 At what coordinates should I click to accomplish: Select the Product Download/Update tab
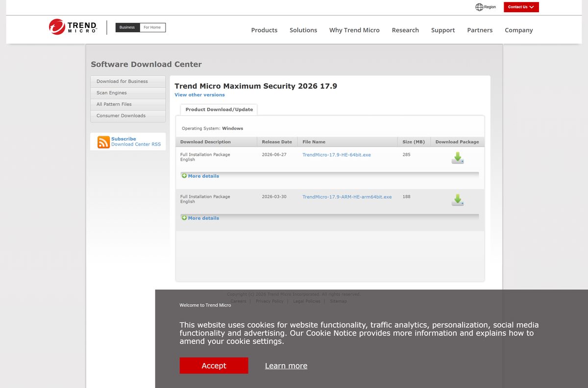219,110
